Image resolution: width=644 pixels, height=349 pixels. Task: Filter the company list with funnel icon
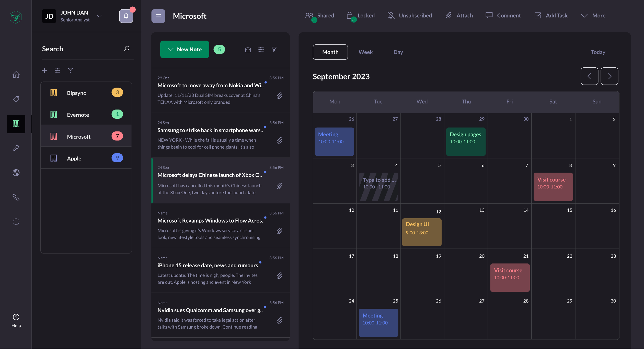pos(71,70)
